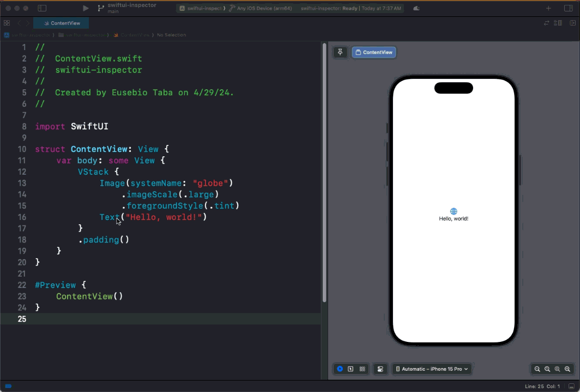Screen dimensions: 580x392
Task: Zoom preview to fit
Action: pos(557,369)
